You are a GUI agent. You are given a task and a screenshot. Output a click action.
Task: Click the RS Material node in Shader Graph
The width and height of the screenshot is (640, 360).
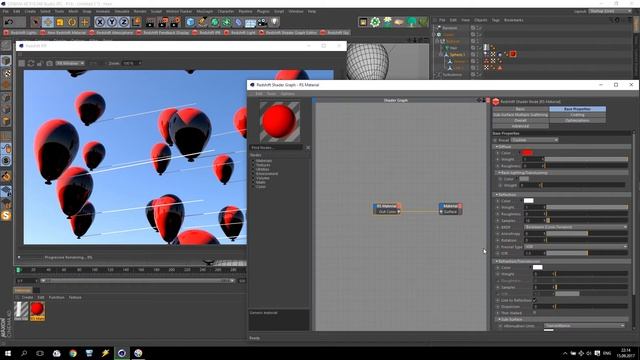tap(387, 209)
